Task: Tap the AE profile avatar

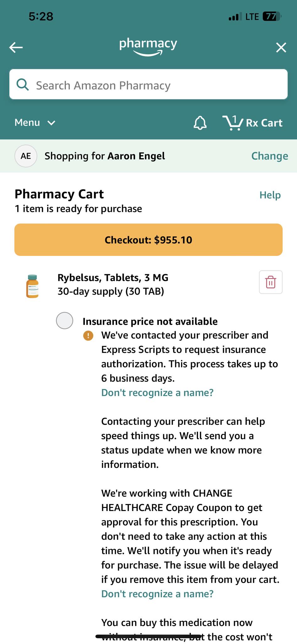Action: 26,156
